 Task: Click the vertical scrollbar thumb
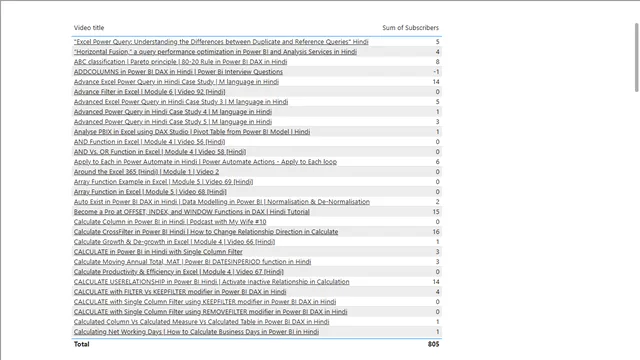pyautogui.click(x=636, y=58)
